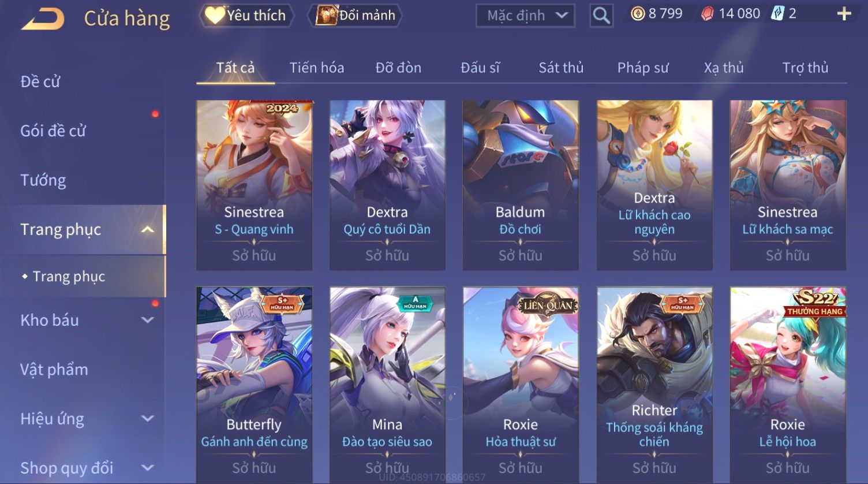Go to Tướng in the sidebar
The width and height of the screenshot is (868, 484).
(x=43, y=180)
